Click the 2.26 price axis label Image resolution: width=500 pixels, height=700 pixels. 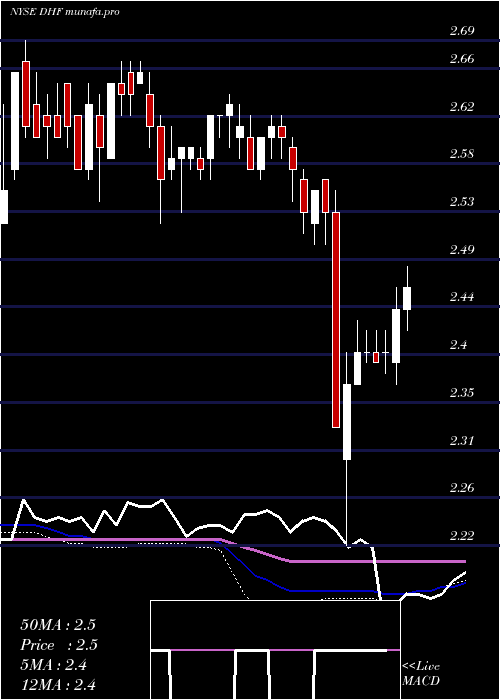click(462, 488)
